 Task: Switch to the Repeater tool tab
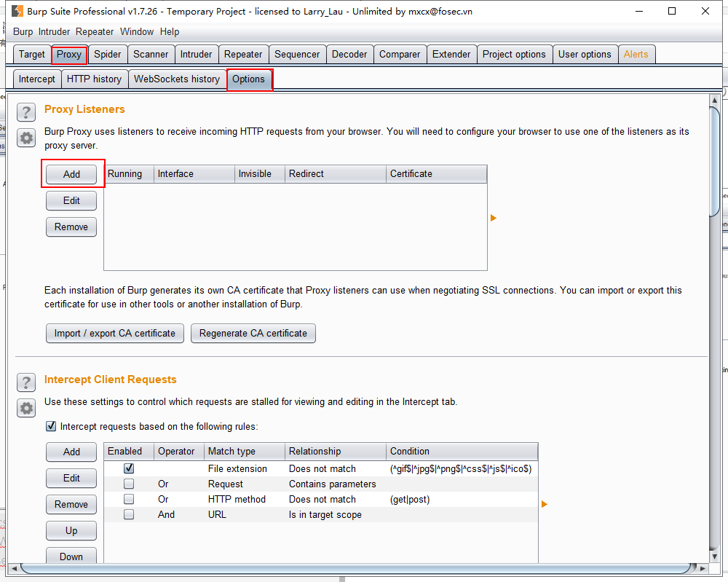tap(243, 55)
